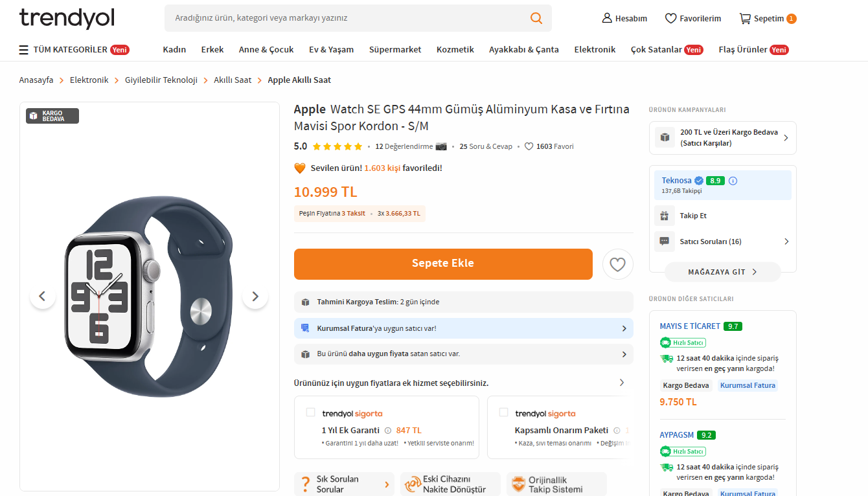
Task: Tick the 1 Yıl Ek Garanti checkbox
Action: click(310, 412)
